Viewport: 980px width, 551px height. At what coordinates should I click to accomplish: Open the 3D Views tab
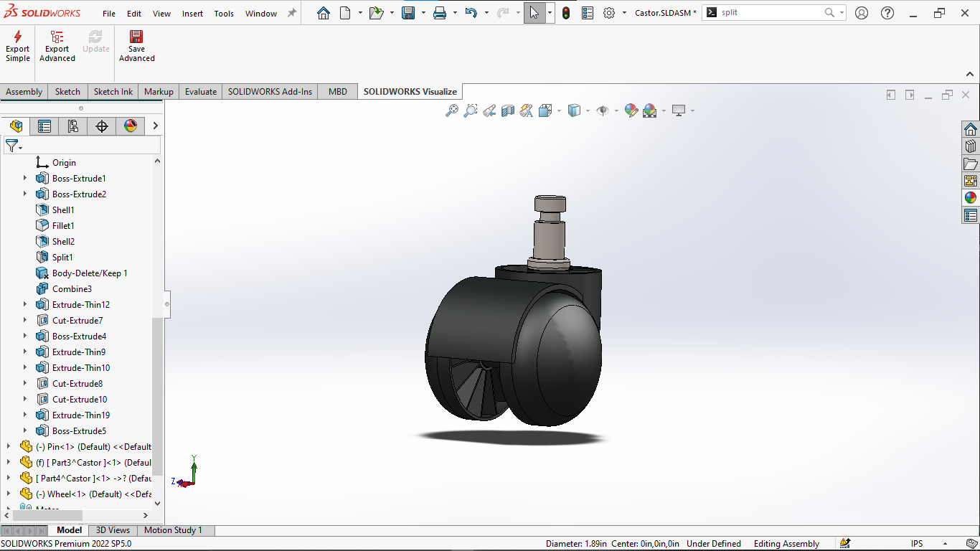pyautogui.click(x=113, y=530)
